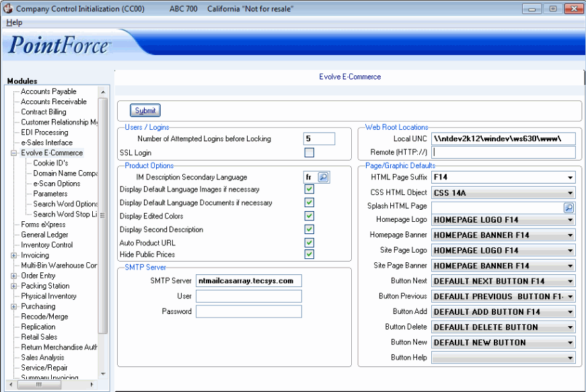Screen dimensions: 586x392
Task: Select Replication module
Action: [38, 327]
